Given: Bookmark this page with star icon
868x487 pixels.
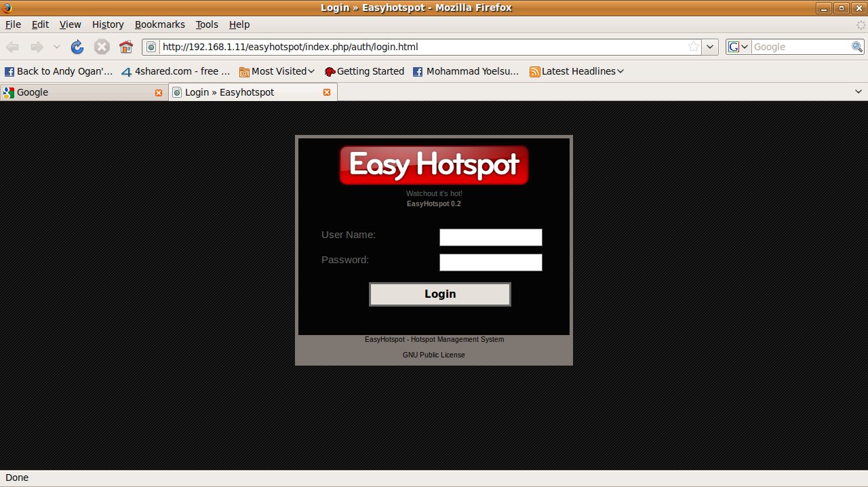Looking at the screenshot, I should click(694, 47).
